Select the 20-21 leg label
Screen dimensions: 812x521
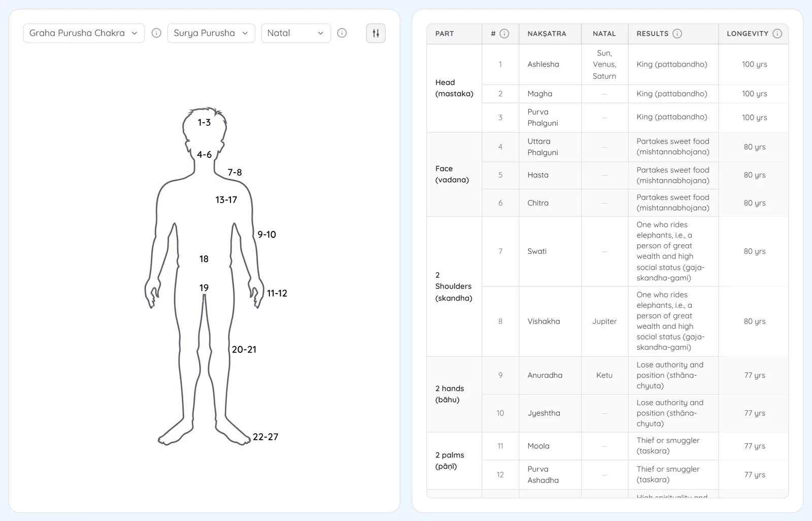pos(244,349)
